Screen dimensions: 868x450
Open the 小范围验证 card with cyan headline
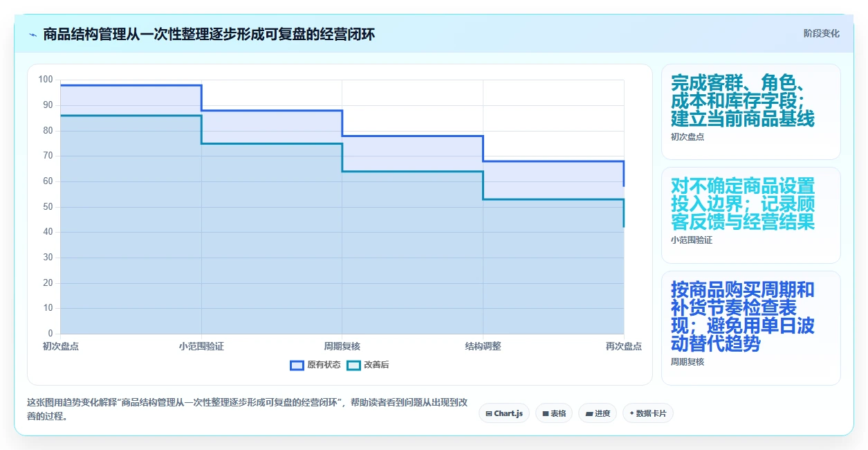[751, 215]
